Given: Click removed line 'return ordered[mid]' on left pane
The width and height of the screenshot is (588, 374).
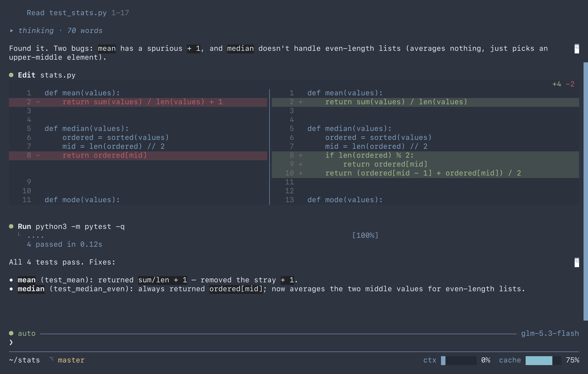Looking at the screenshot, I should coord(138,155).
